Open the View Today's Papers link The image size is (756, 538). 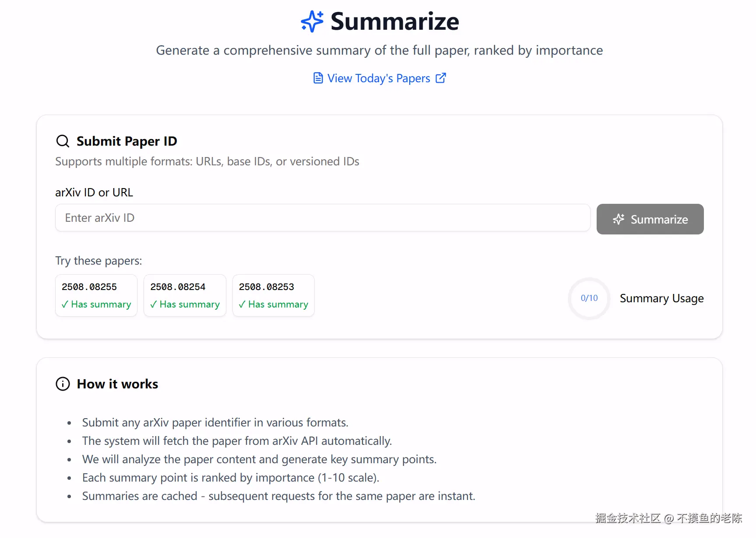[379, 78]
